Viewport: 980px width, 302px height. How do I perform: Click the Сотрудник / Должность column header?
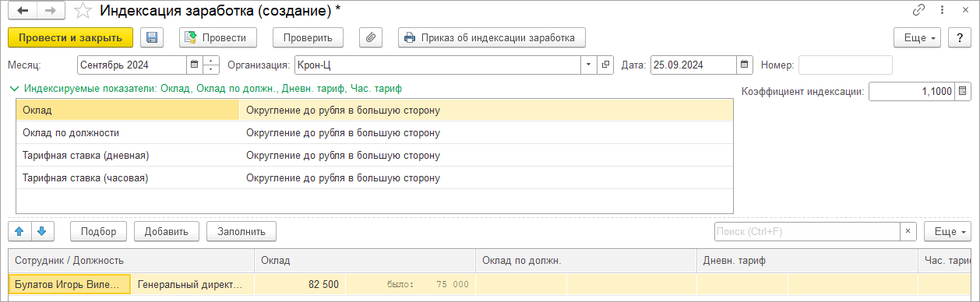point(132,261)
